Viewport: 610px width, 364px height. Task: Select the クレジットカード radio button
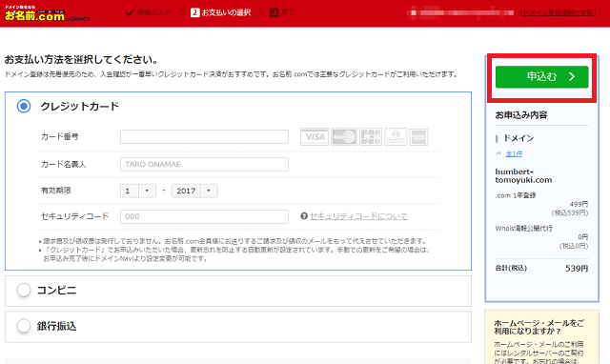(x=24, y=106)
